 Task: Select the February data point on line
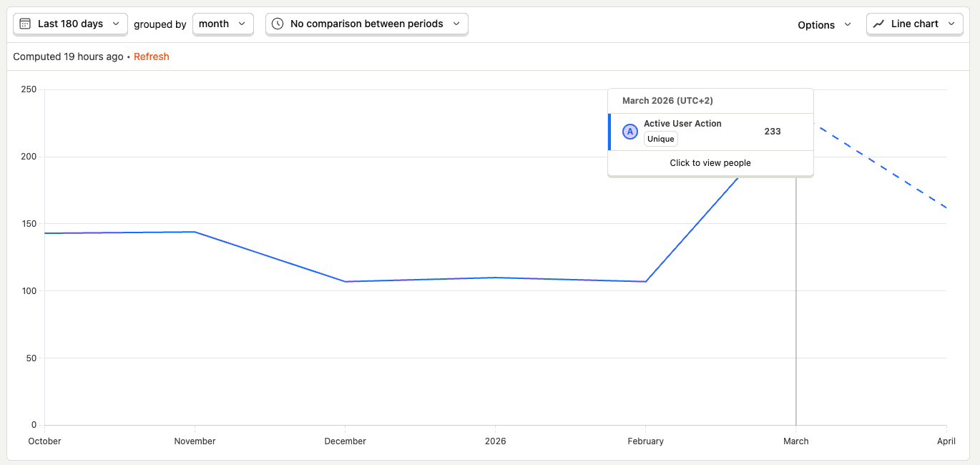pyautogui.click(x=646, y=281)
